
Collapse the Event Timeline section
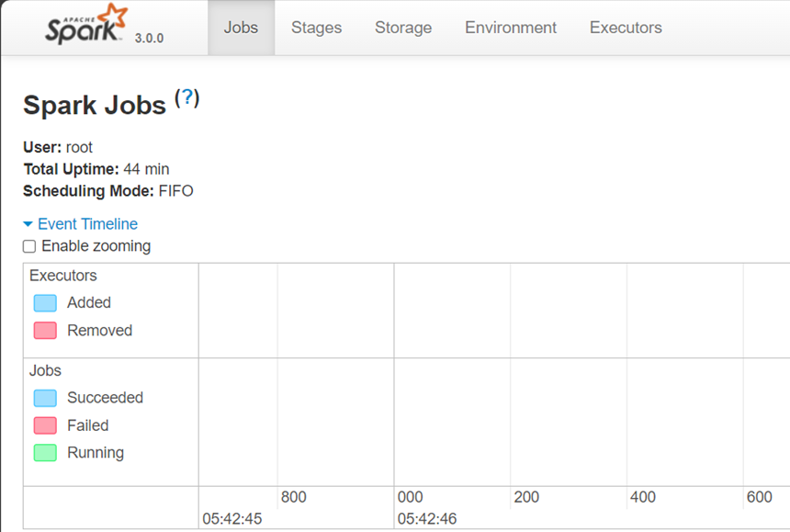pyautogui.click(x=87, y=224)
